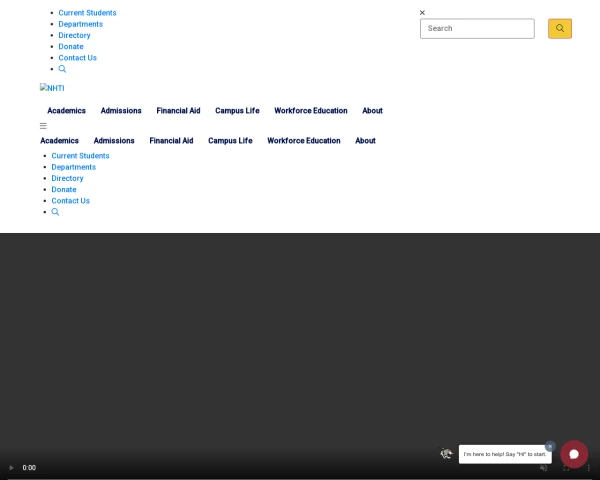Open About in the lower nav bar
This screenshot has width=600, height=480.
pyautogui.click(x=365, y=141)
